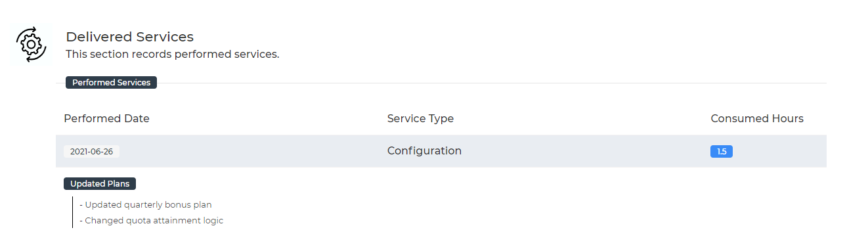Click the vertical bar beside plan notes
868x251 pixels.
[72, 212]
